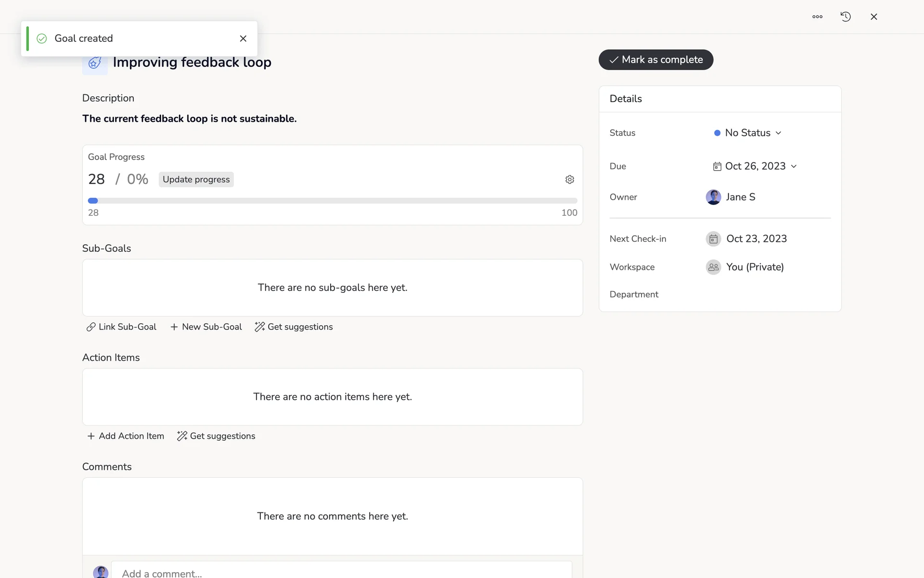Open the due date Oct 26, 2023 dropdown
Screen dimensions: 924x578
pyautogui.click(x=755, y=166)
